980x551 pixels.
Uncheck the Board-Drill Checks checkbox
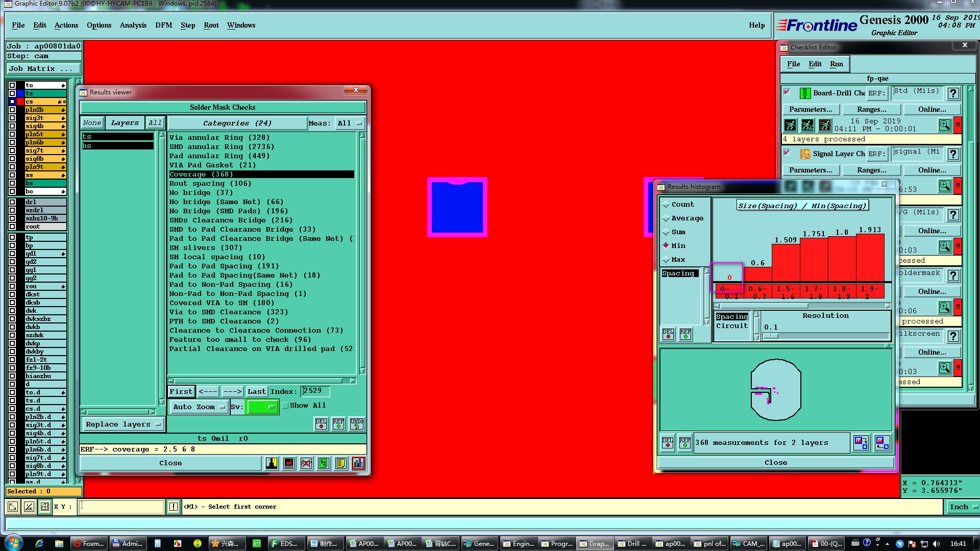[x=787, y=92]
